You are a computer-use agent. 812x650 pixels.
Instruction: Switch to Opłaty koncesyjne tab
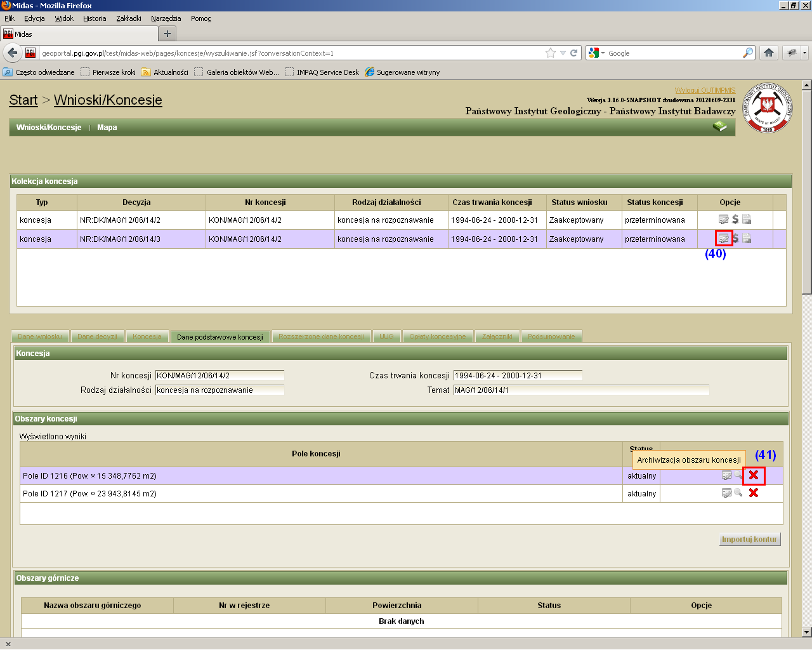click(x=438, y=336)
